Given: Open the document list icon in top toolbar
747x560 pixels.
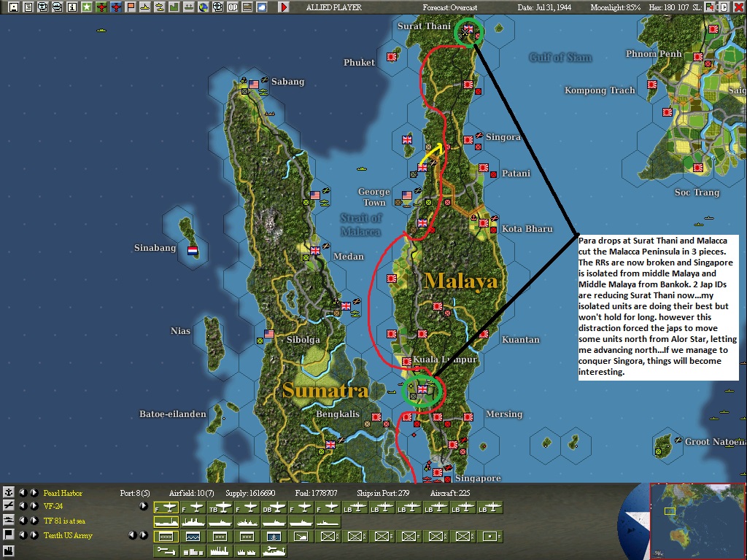Looking at the screenshot, I should pyautogui.click(x=28, y=7).
